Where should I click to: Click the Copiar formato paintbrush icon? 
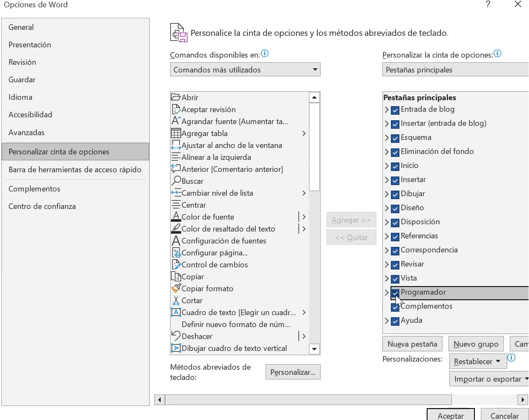click(176, 289)
